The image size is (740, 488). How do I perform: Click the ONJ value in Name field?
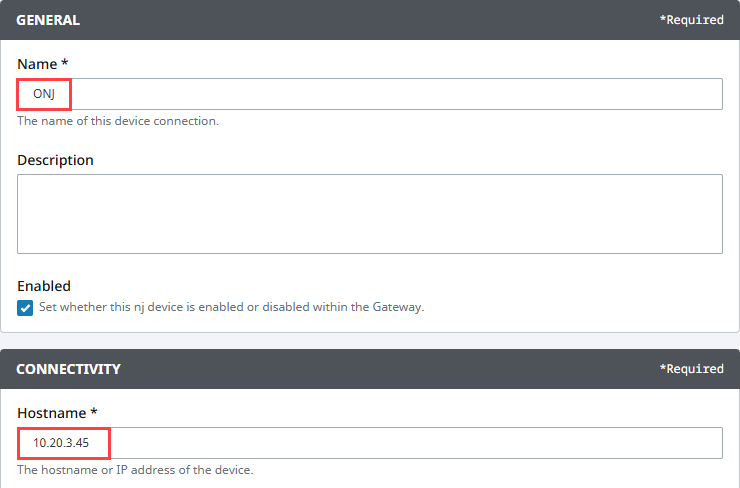[44, 94]
